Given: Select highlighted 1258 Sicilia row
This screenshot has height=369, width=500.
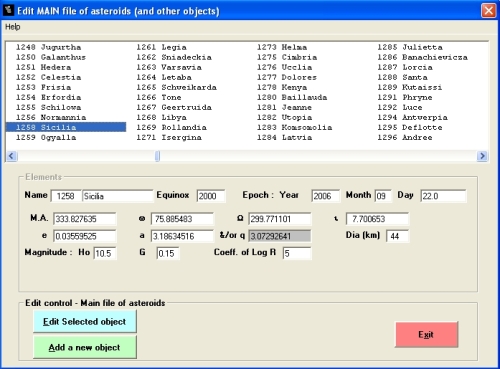Looking at the screenshot, I should [x=66, y=127].
